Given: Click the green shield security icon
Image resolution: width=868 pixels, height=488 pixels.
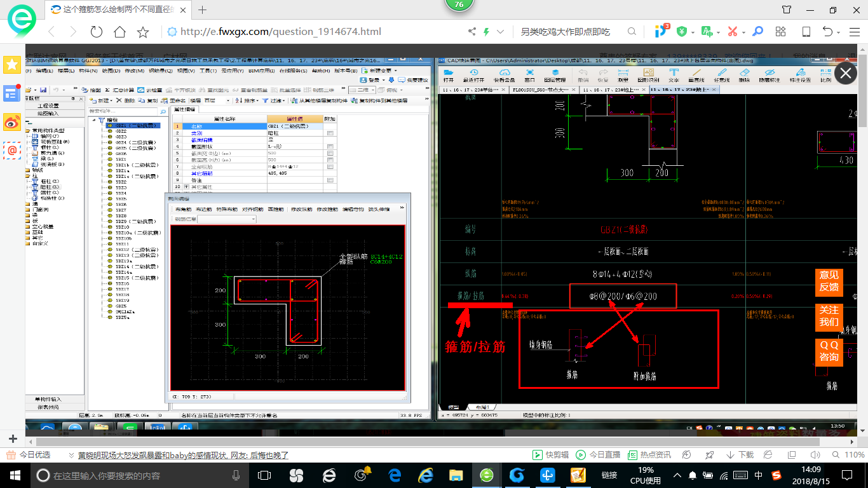Looking at the screenshot, I should pyautogui.click(x=682, y=31).
